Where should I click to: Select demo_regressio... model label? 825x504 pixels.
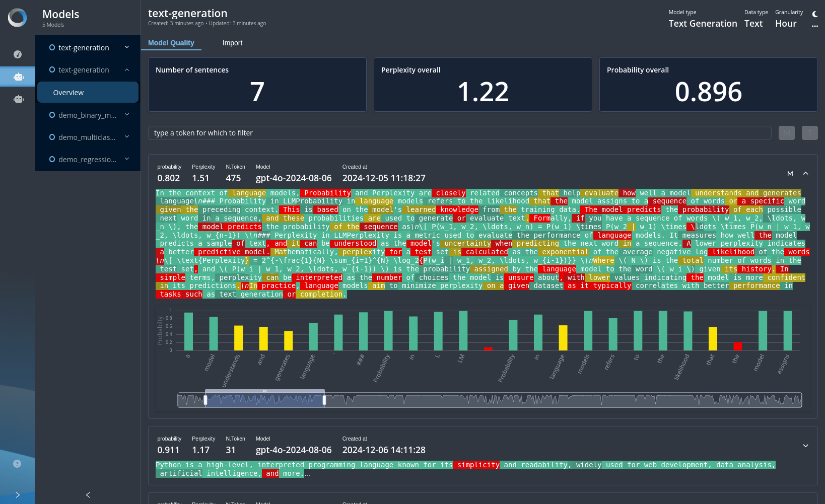87,160
